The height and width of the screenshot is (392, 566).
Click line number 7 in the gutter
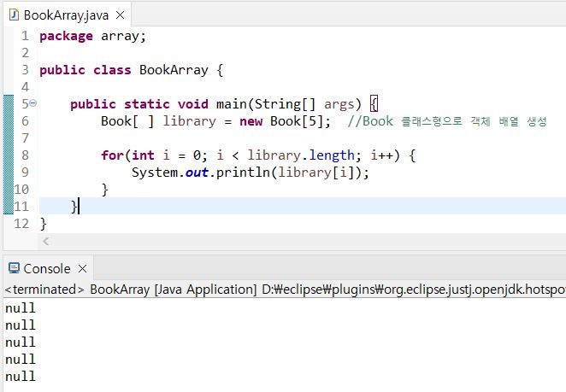[25, 138]
